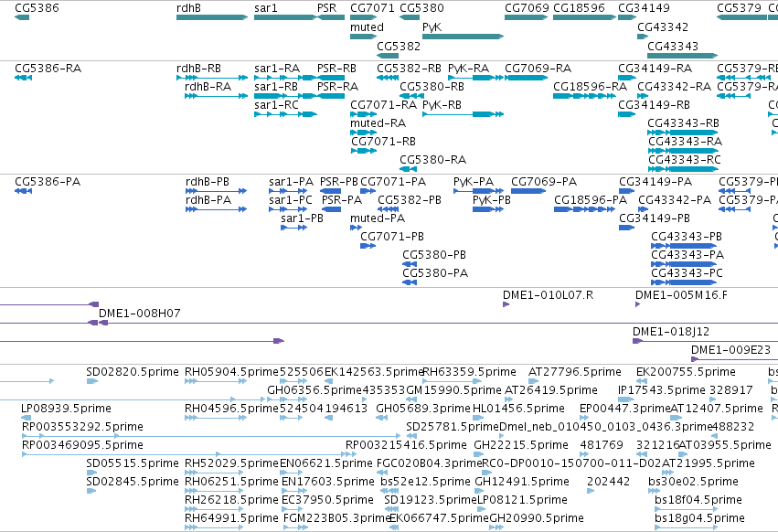Screen dimensions: 778x532
Task: Click EST GH20990.5prime label
Action: tap(537, 518)
